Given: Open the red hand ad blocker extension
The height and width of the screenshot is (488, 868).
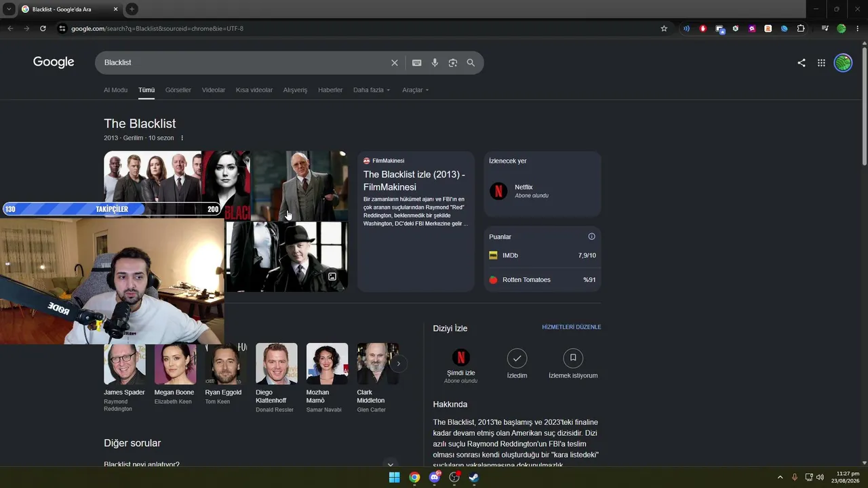Looking at the screenshot, I should (703, 28).
